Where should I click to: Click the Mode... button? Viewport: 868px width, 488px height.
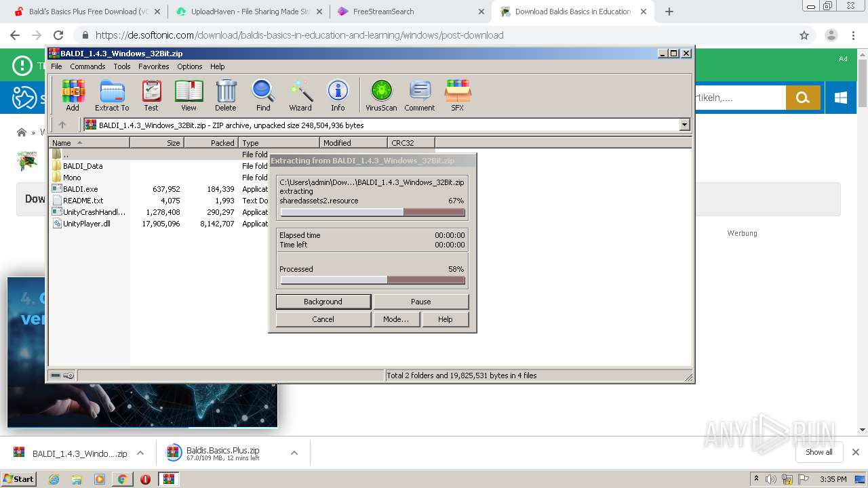396,319
